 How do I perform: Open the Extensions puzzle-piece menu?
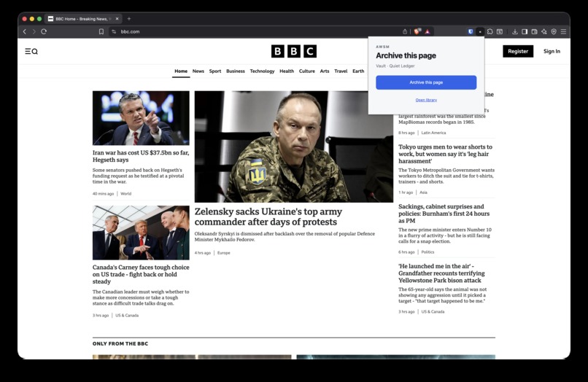click(x=490, y=31)
